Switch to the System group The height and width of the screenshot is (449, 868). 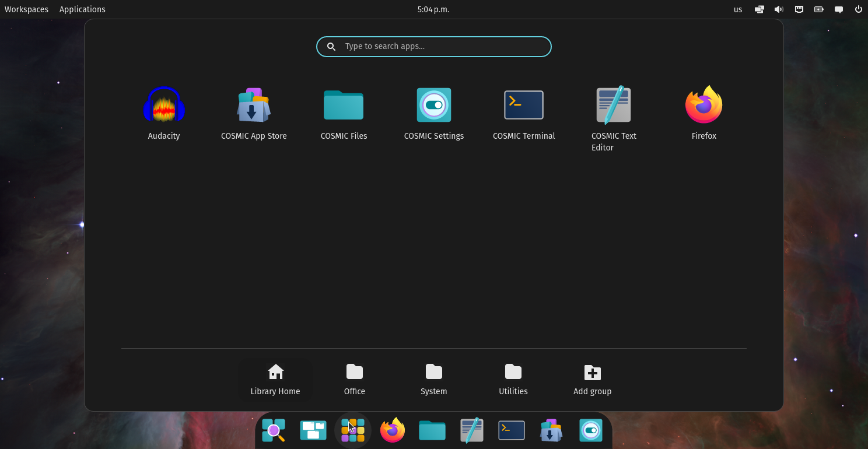434,380
